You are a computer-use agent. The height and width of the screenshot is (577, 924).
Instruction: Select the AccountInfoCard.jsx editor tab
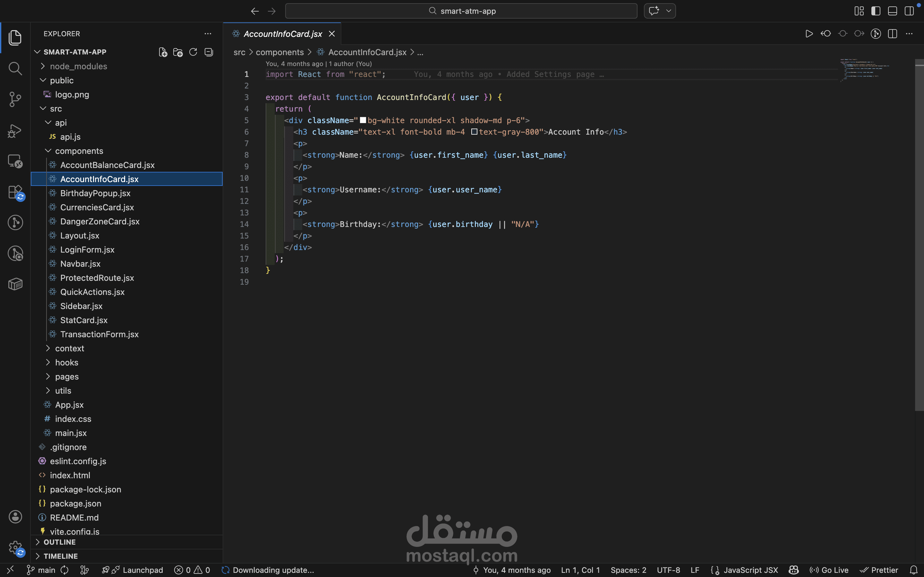pos(283,34)
